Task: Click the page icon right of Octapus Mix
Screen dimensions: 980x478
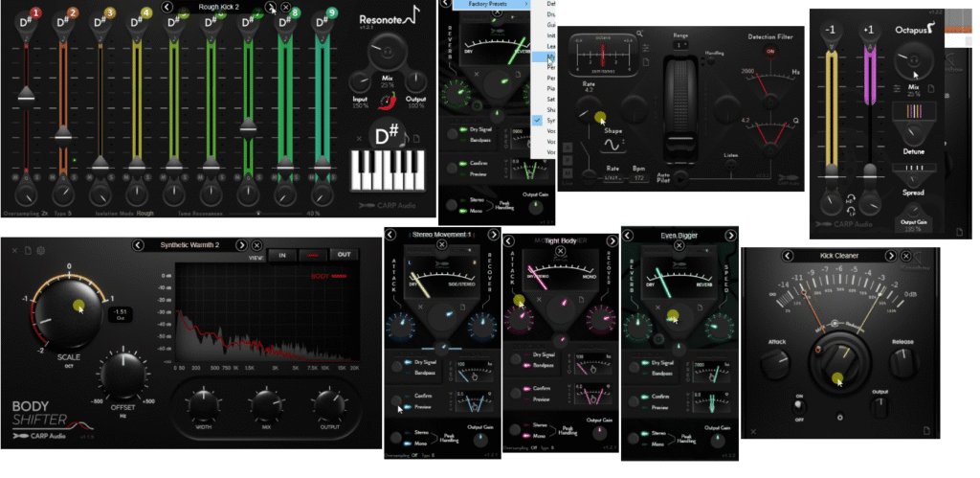Action: click(x=930, y=88)
